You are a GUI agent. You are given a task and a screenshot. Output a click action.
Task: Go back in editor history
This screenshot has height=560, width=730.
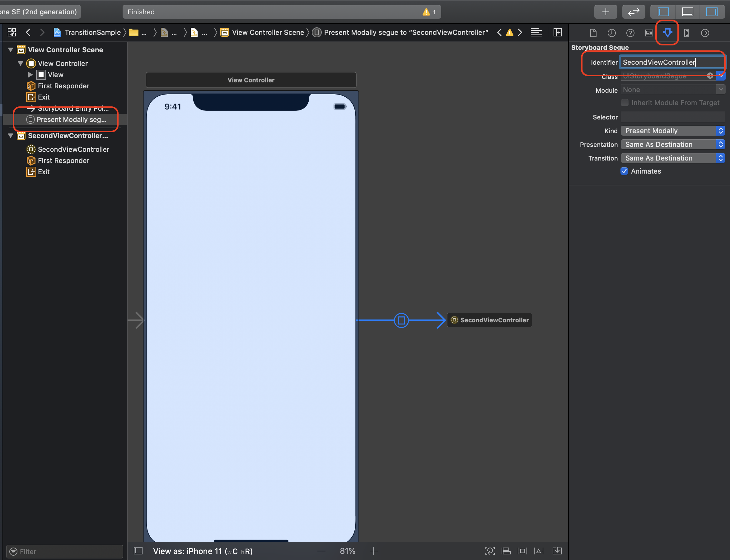tap(28, 32)
